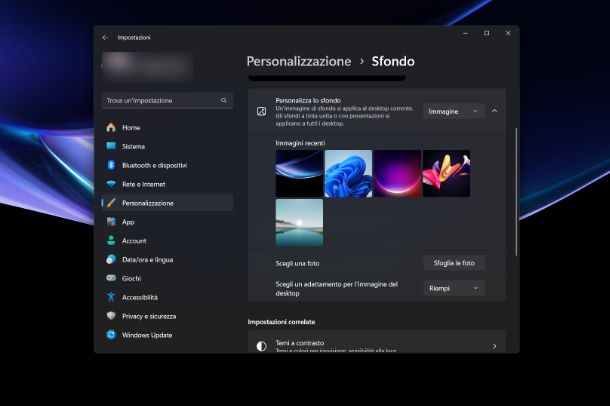Screen dimensions: 610x406
Task: Select the Bluetooth e dispositivi icon
Action: click(111, 165)
